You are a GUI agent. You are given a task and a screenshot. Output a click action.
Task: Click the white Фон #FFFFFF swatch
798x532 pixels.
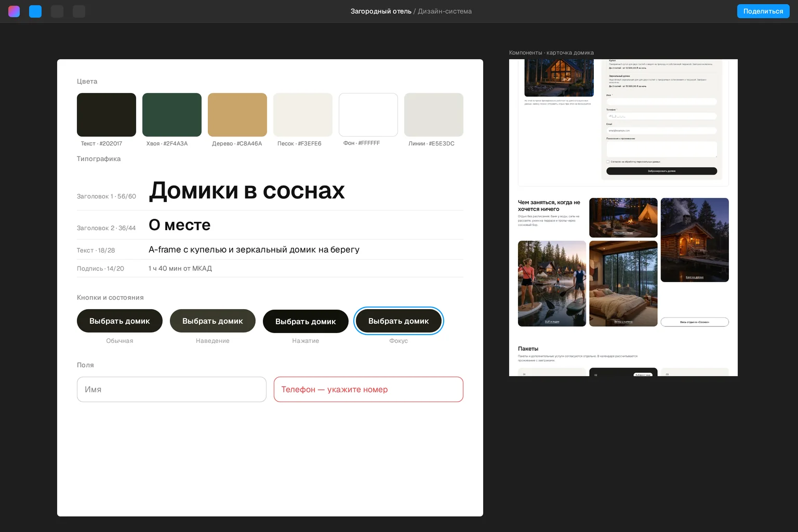[x=368, y=115]
